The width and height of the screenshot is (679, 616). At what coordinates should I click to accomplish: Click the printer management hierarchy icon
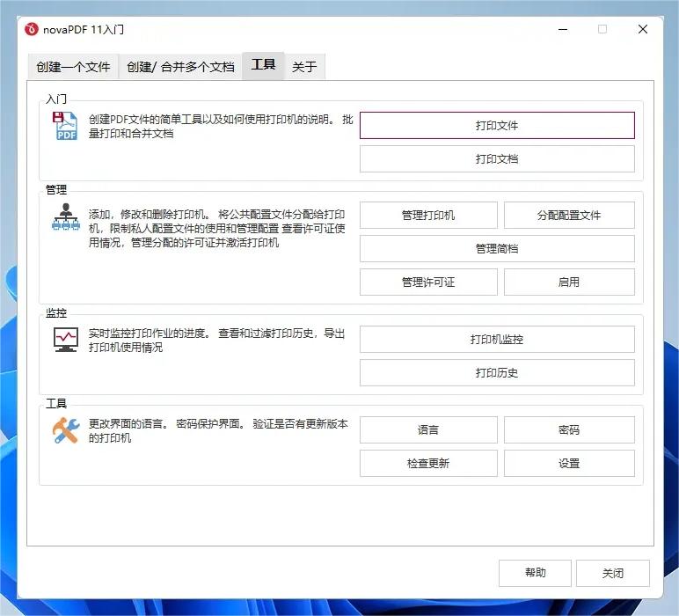pos(66,217)
